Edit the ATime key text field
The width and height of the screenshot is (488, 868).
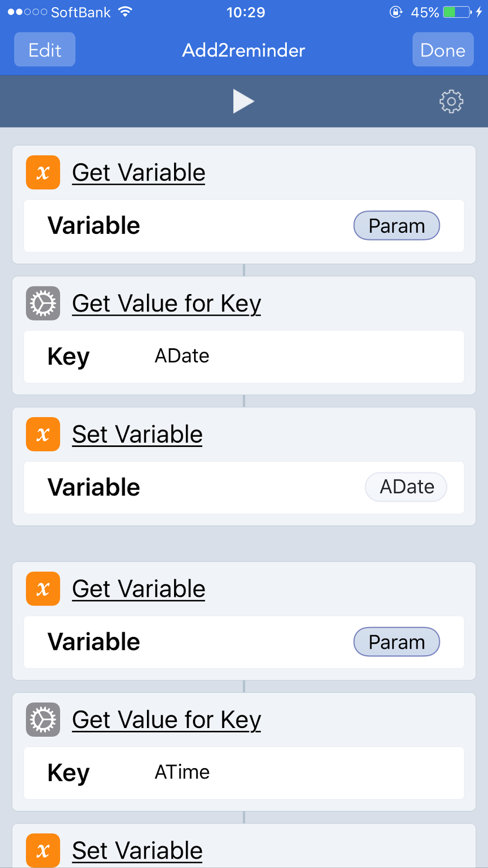pyautogui.click(x=304, y=773)
